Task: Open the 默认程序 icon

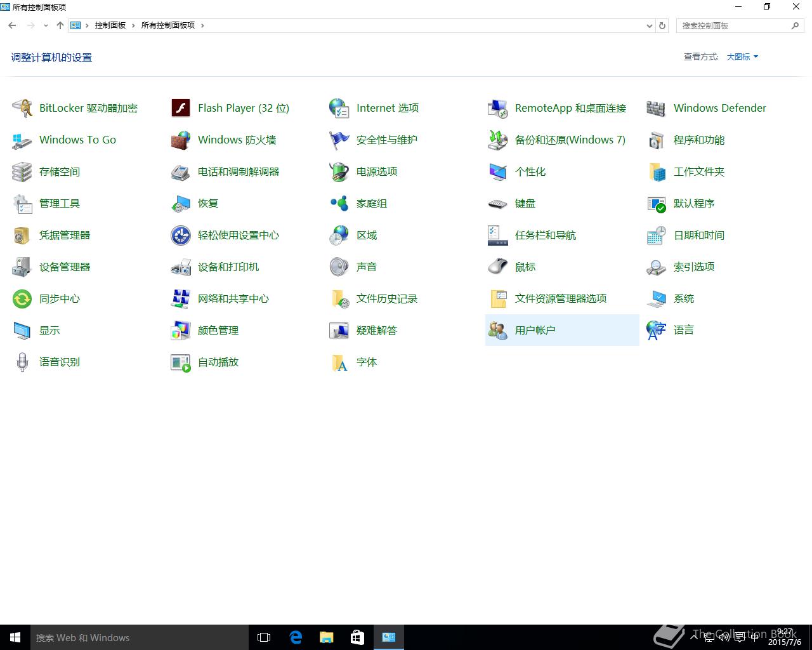Action: point(657,203)
